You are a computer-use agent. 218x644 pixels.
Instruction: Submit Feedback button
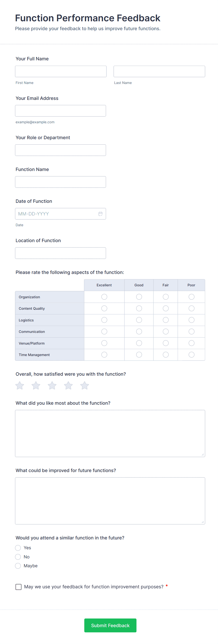tap(110, 625)
